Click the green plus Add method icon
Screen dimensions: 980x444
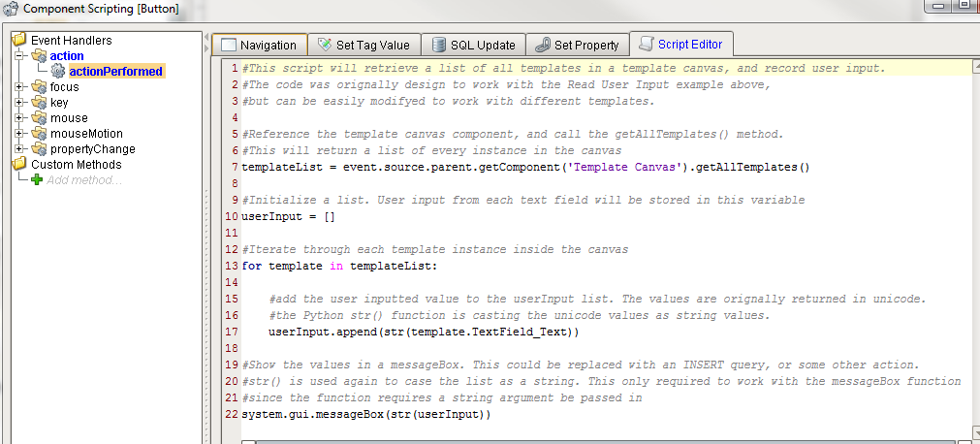tap(38, 180)
